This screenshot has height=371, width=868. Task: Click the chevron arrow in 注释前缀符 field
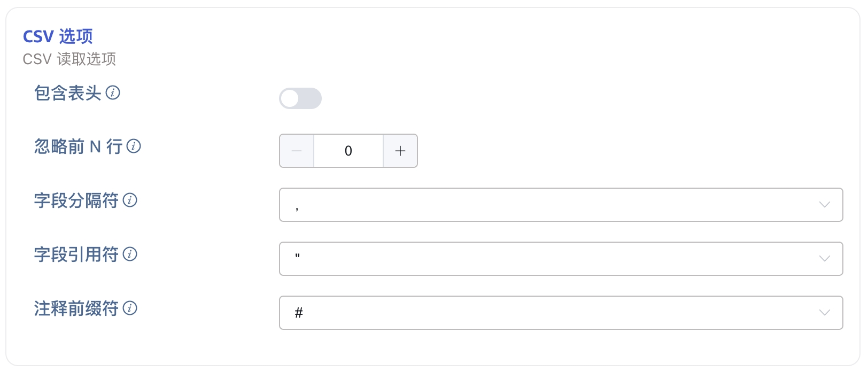pos(825,313)
